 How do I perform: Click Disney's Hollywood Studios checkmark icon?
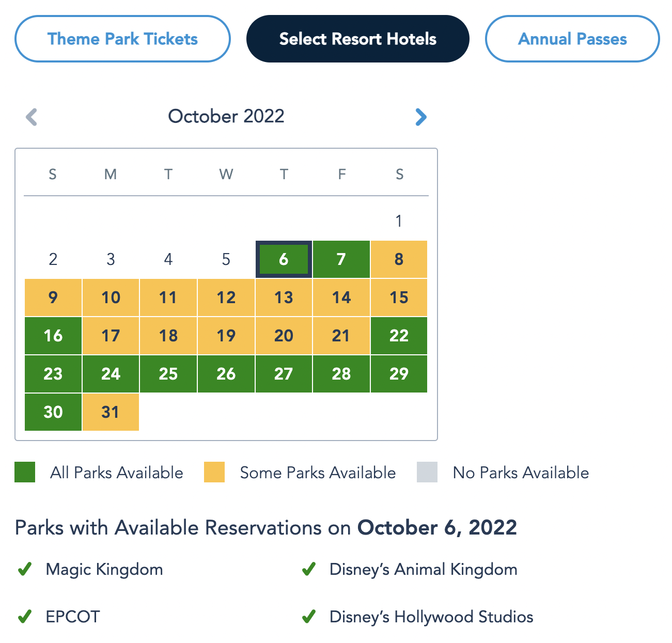point(309,617)
